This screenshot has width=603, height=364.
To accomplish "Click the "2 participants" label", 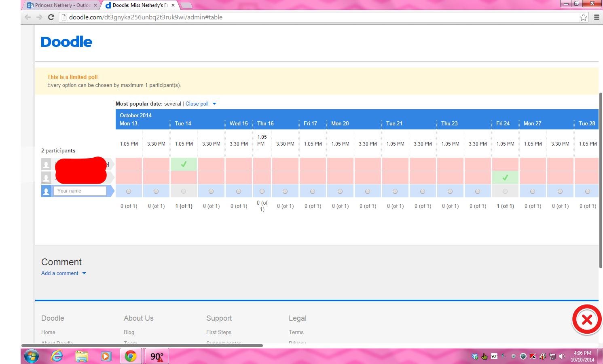I will tap(58, 150).
